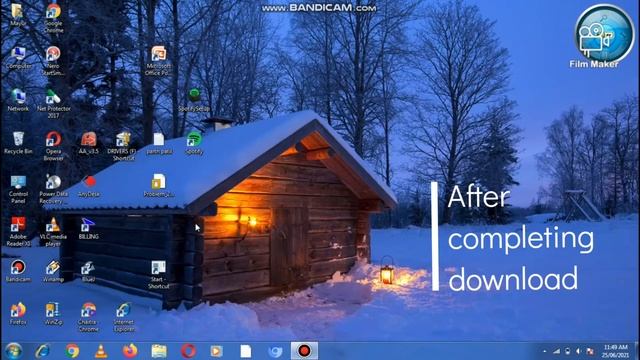This screenshot has width=640, height=360.
Task: Click Internet Explorer in the taskbar
Action: coord(43,351)
